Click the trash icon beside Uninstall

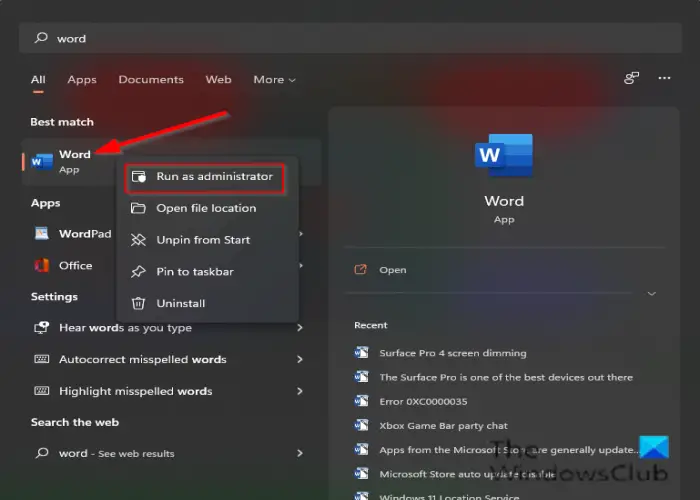tap(138, 303)
